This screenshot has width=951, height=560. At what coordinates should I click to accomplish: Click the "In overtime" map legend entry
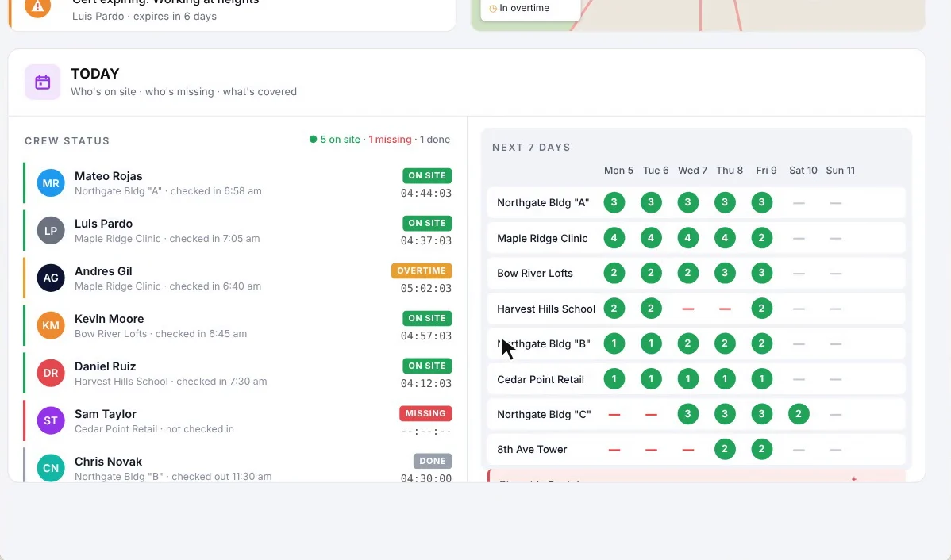click(x=520, y=8)
